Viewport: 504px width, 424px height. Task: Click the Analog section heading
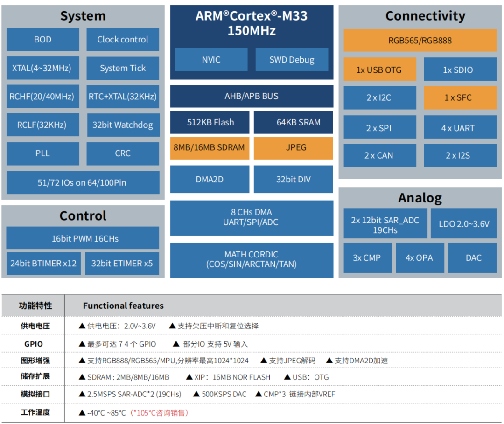[420, 198]
